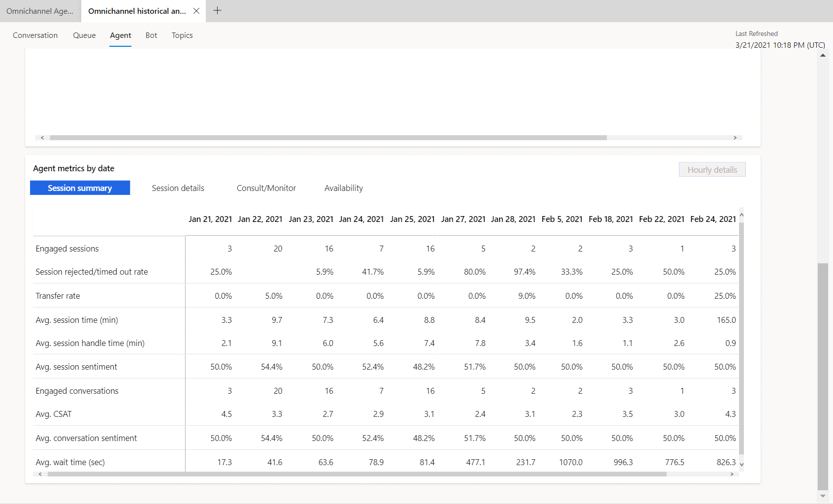Click the 1070.0 wait time value
Viewport: 833px width, 504px height.
571,462
